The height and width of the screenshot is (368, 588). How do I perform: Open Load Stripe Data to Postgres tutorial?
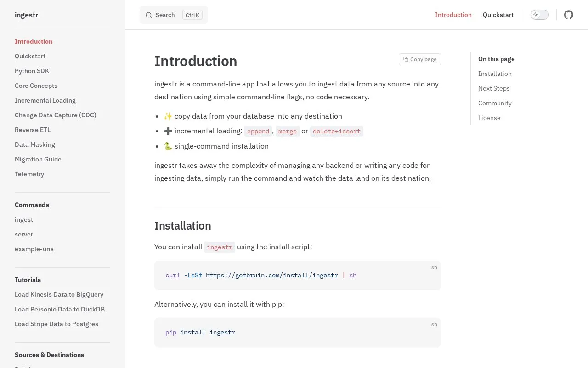[x=57, y=324]
